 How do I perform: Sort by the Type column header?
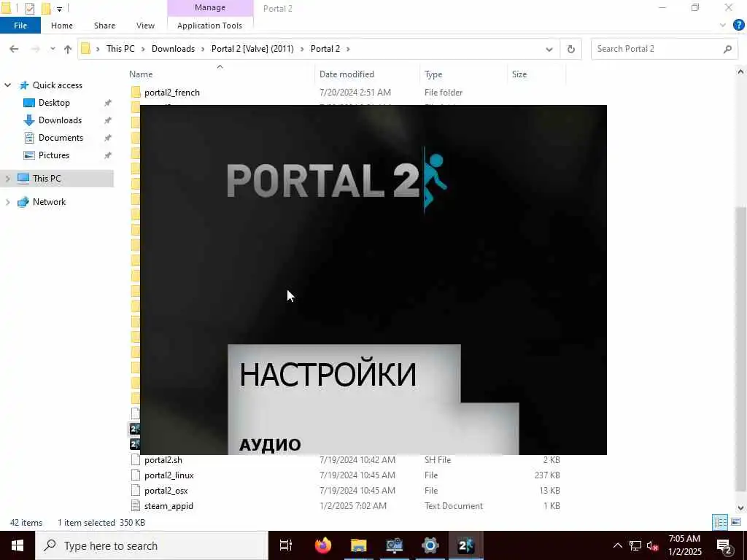click(433, 74)
